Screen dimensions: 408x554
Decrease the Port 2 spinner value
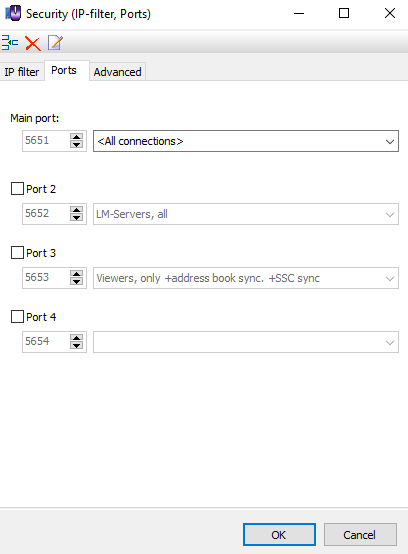76,218
